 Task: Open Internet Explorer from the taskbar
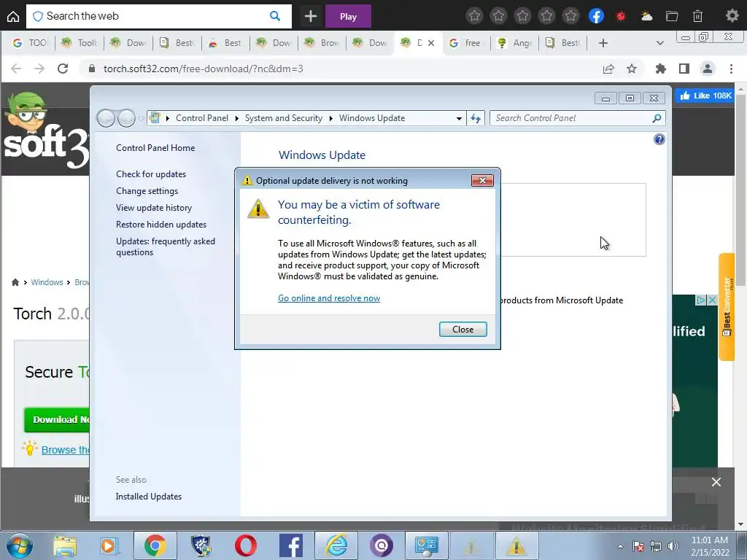click(336, 545)
